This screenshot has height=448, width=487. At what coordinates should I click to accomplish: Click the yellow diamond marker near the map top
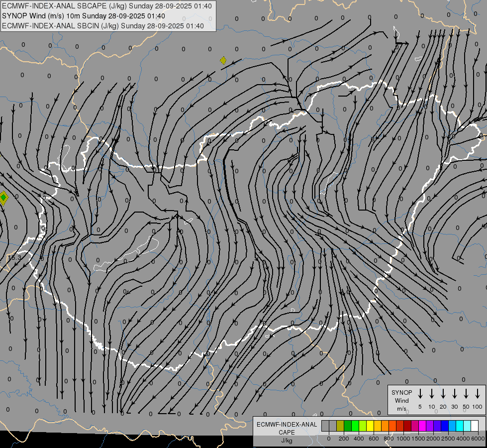click(223, 60)
